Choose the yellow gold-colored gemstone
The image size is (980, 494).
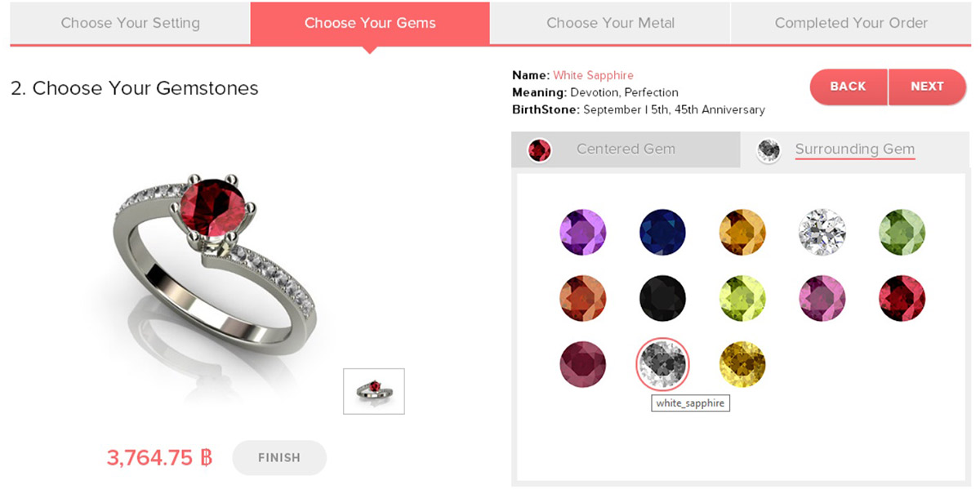tap(742, 364)
